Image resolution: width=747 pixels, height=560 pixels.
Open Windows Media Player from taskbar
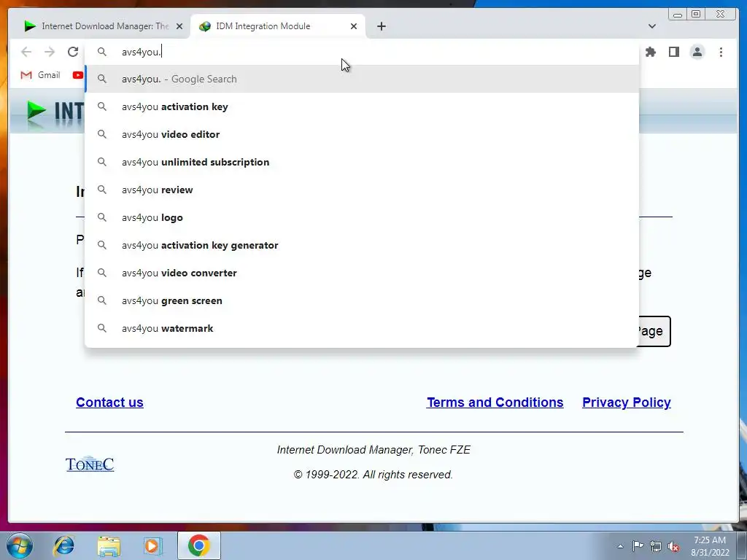point(153,545)
